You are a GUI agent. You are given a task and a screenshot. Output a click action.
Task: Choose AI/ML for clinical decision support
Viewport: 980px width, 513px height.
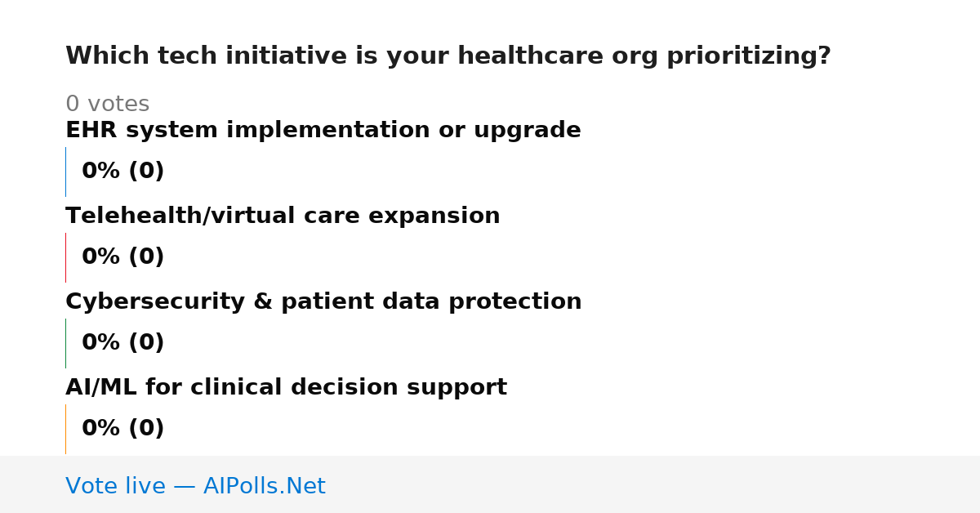tap(286, 388)
